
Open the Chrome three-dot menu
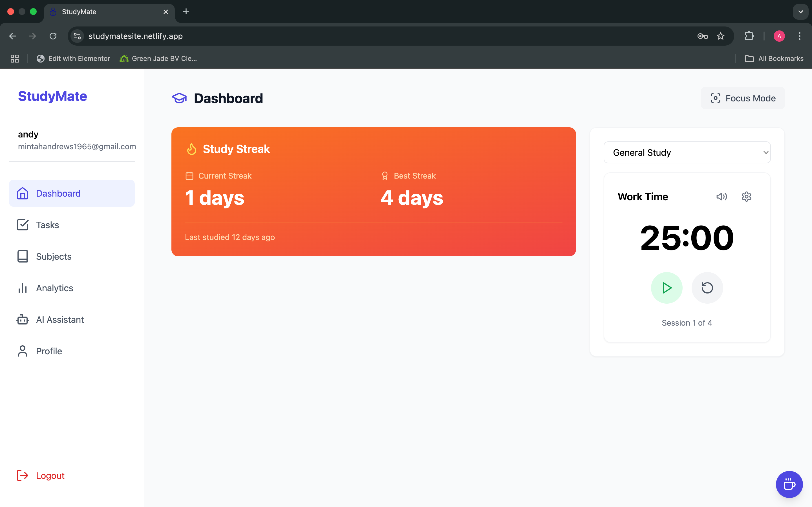click(x=800, y=36)
